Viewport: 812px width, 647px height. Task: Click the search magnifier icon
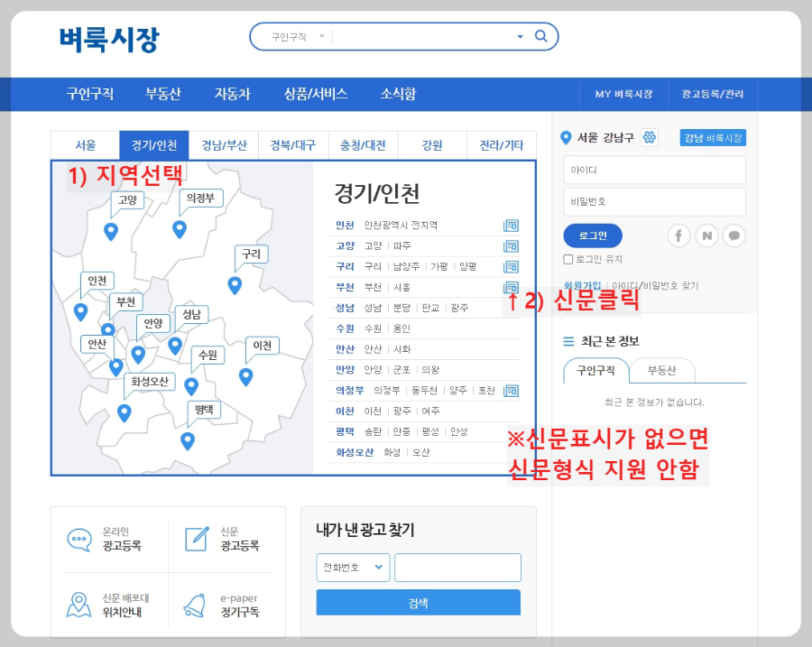(x=540, y=37)
